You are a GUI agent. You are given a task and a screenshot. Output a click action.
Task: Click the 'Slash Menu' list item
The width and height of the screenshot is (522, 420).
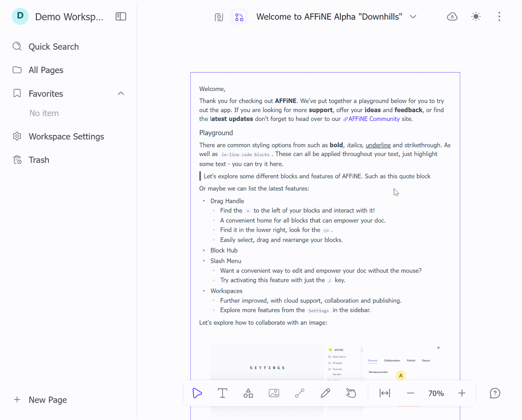click(226, 261)
